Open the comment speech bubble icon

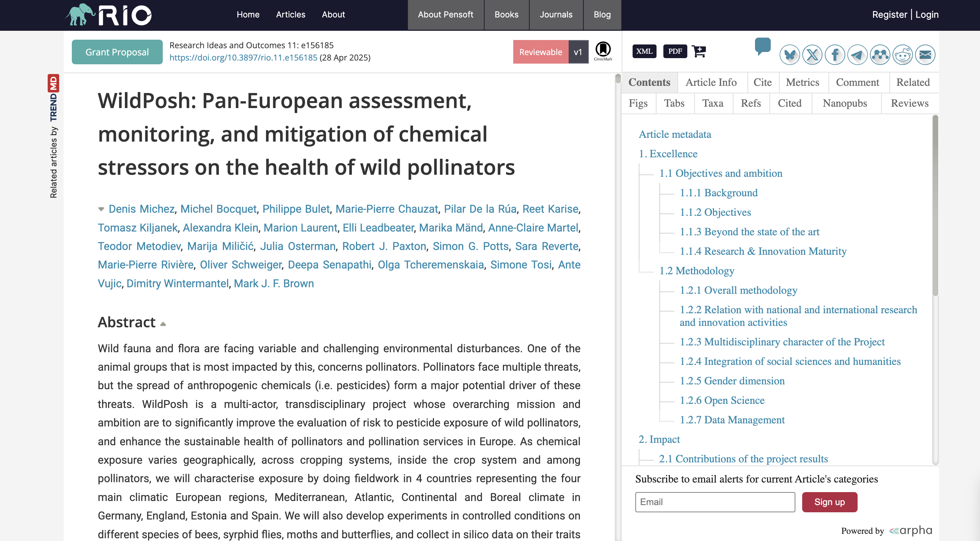[x=763, y=47]
